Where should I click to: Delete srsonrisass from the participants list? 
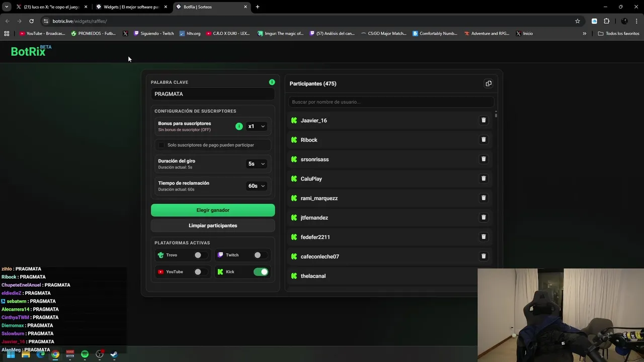point(484,159)
